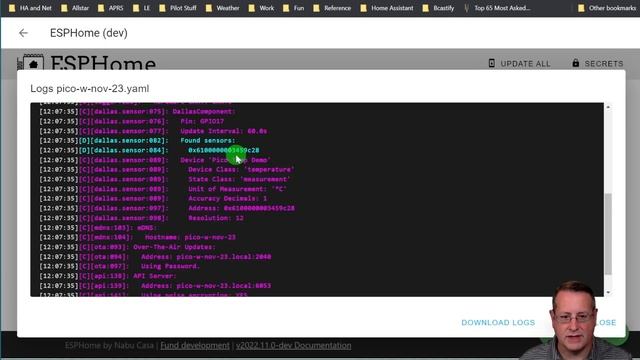Click the 'State Class: measurement' log line
Screen dimensions: 640x360
[x=165, y=179]
